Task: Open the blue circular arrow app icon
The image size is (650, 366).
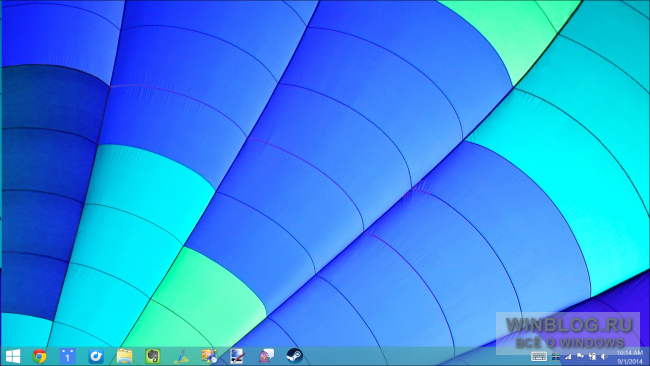Action: (x=96, y=356)
